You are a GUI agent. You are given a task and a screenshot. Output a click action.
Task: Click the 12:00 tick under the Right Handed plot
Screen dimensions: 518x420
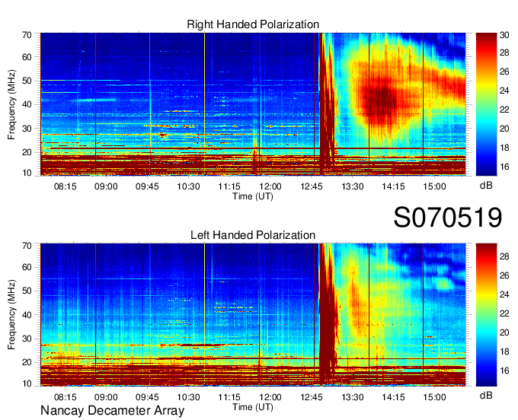pyautogui.click(x=270, y=186)
